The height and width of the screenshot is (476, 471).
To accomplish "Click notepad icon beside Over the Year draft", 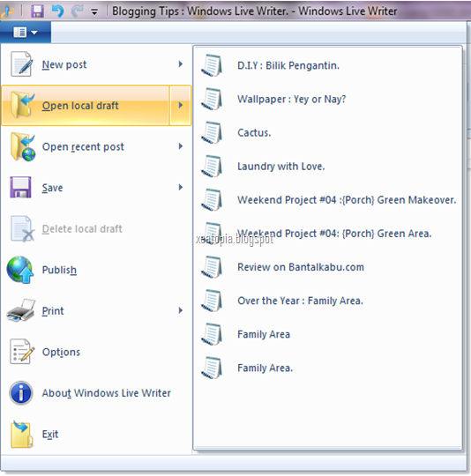I will pos(211,301).
